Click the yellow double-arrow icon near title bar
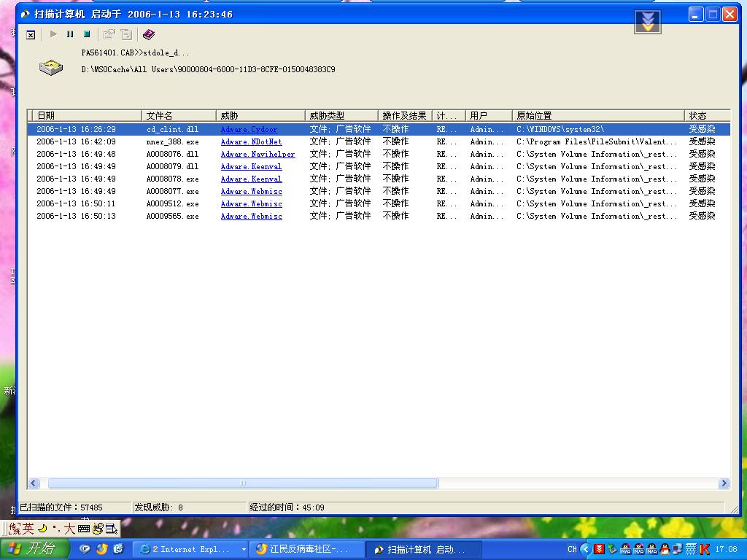 [648, 22]
